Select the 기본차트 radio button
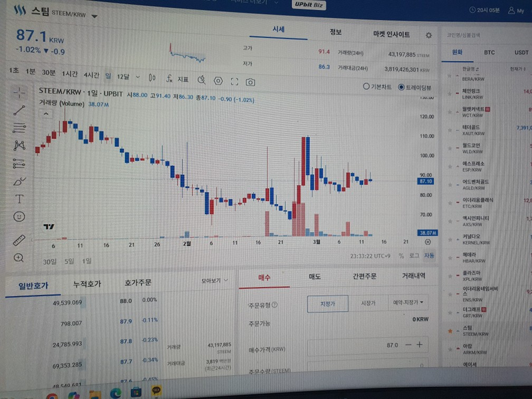 [x=367, y=86]
